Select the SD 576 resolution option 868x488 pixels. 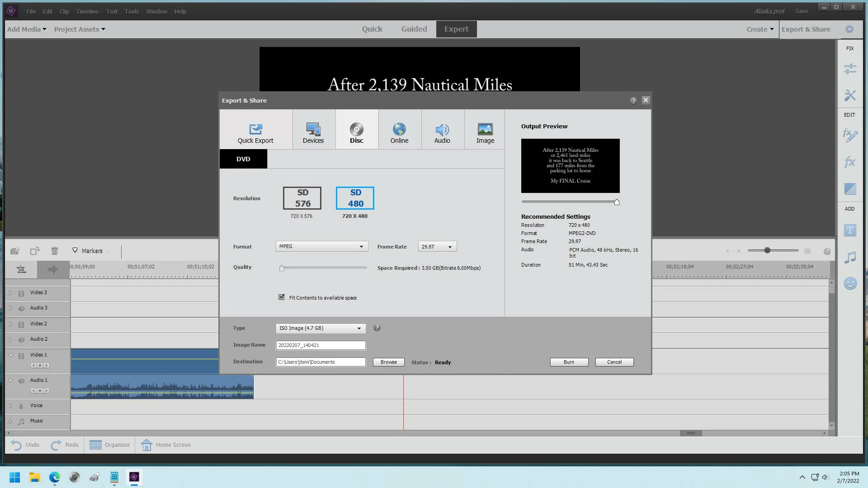pos(302,198)
